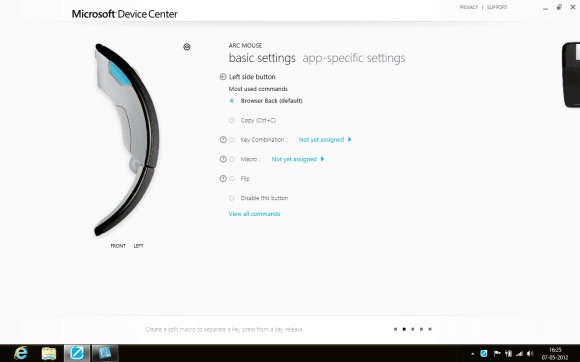
Task: Switch to basic settings tab
Action: [x=262, y=58]
